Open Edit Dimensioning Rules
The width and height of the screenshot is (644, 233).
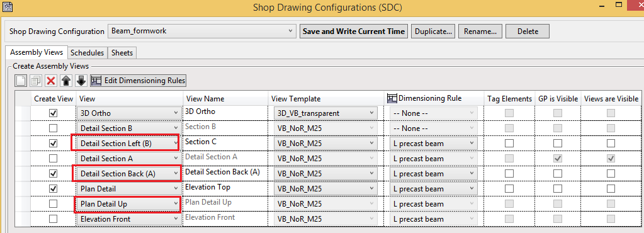click(138, 81)
